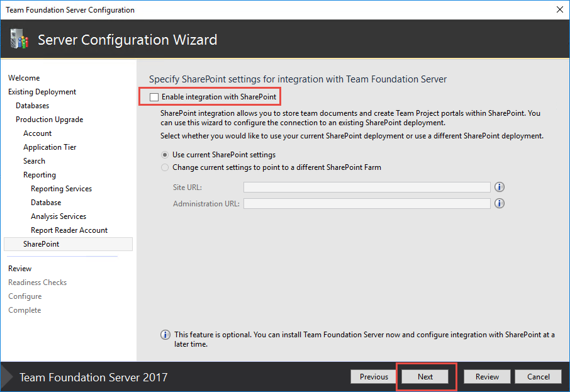
Task: Click the Review button
Action: (487, 377)
